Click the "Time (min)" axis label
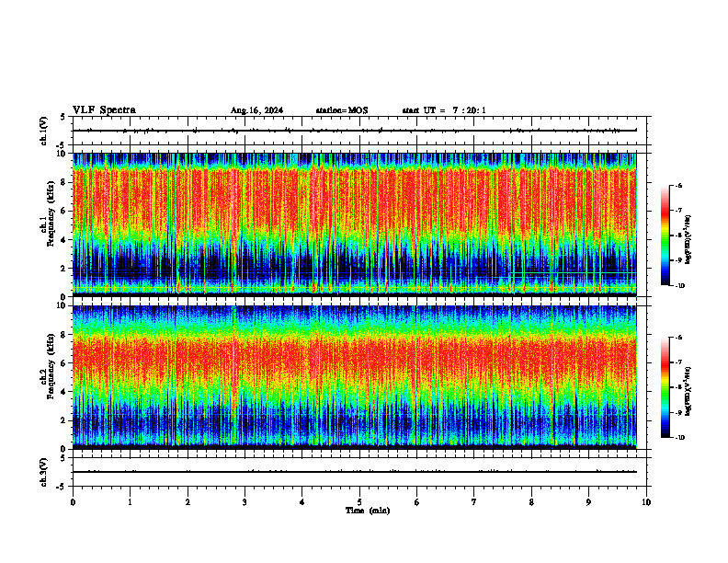The width and height of the screenshot is (728, 563). [368, 511]
